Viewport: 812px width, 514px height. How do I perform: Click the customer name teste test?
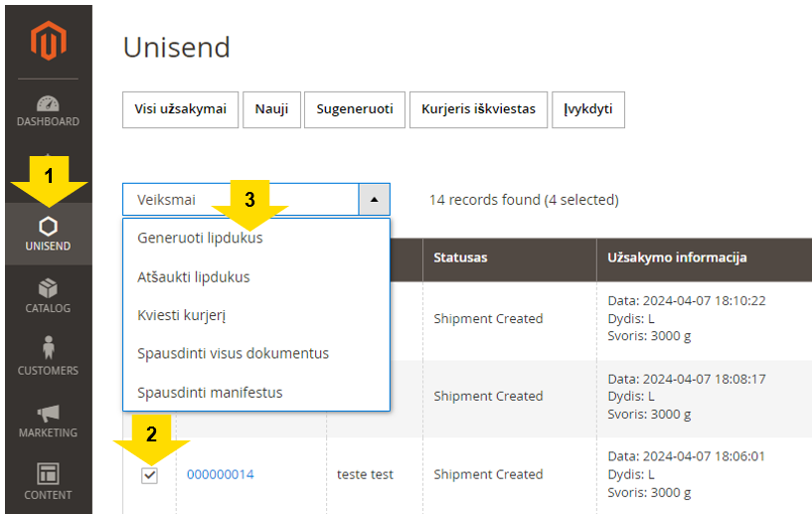(x=365, y=474)
